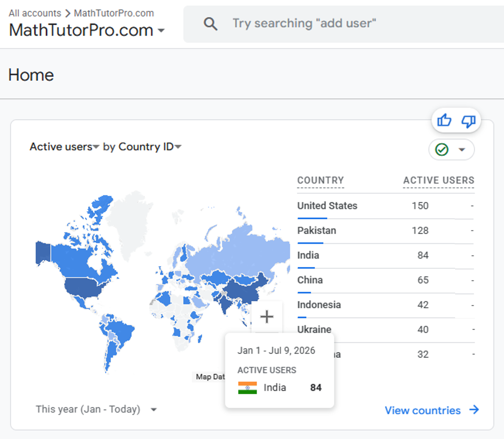Screen dimensions: 504x439
Task: Select the Ukraine row
Action: (386, 330)
